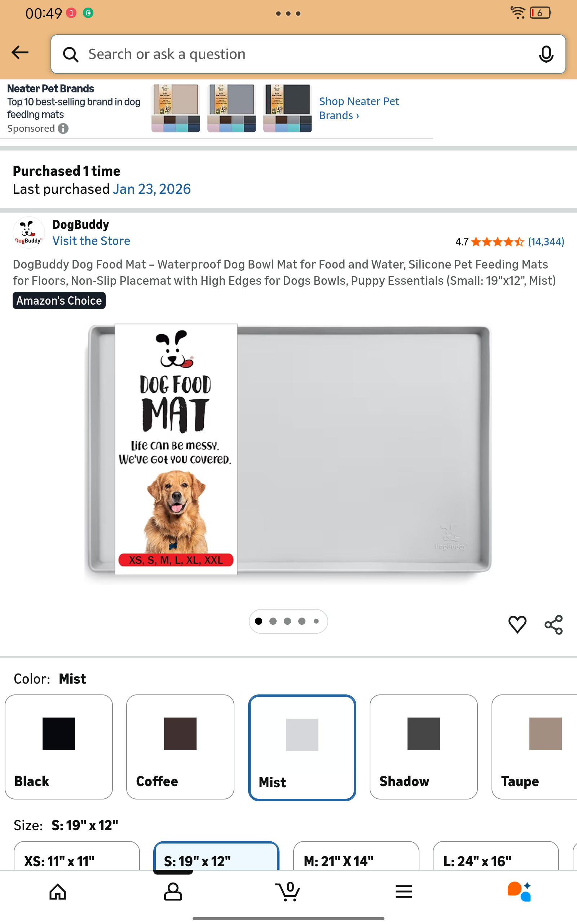Open the Jan 23, 2026 purchase date link
This screenshot has width=577, height=924.
pyautogui.click(x=151, y=189)
